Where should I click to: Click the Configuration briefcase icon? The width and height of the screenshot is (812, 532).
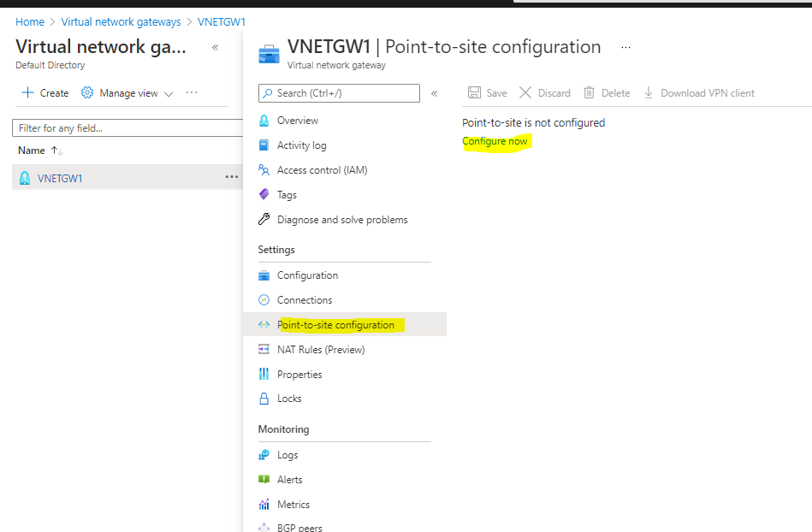pyautogui.click(x=264, y=275)
